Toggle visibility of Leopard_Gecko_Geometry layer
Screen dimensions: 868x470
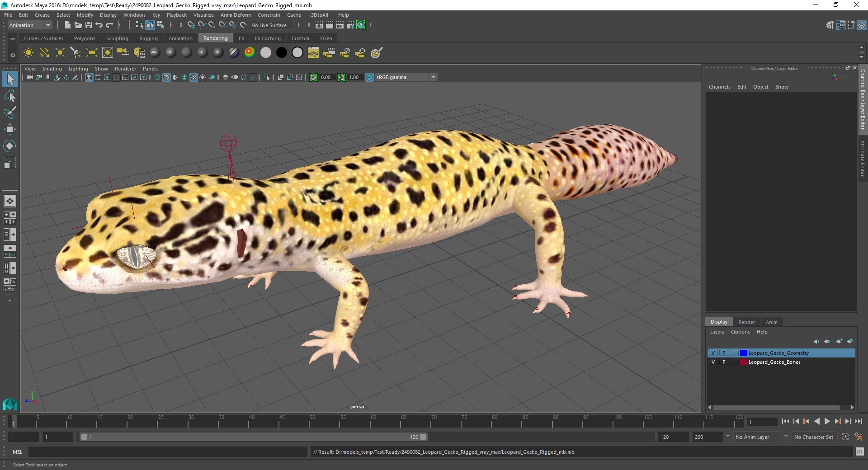pyautogui.click(x=713, y=353)
